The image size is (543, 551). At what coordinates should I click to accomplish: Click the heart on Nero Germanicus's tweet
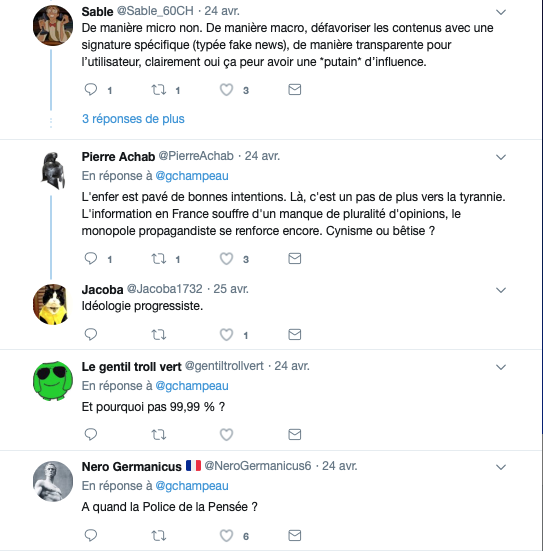coord(226,536)
